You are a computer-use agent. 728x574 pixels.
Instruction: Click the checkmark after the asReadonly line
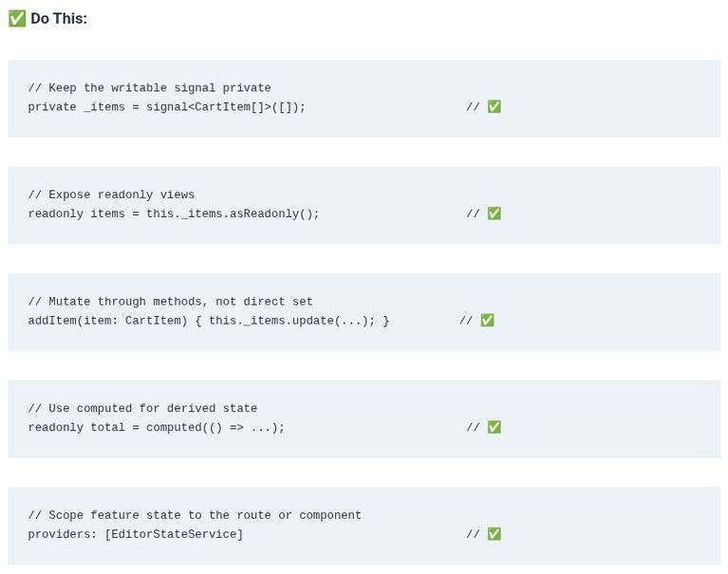coord(494,213)
